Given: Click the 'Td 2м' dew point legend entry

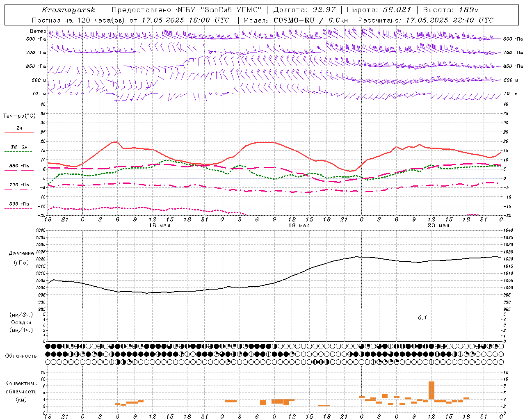Looking at the screenshot, I should point(19,146).
